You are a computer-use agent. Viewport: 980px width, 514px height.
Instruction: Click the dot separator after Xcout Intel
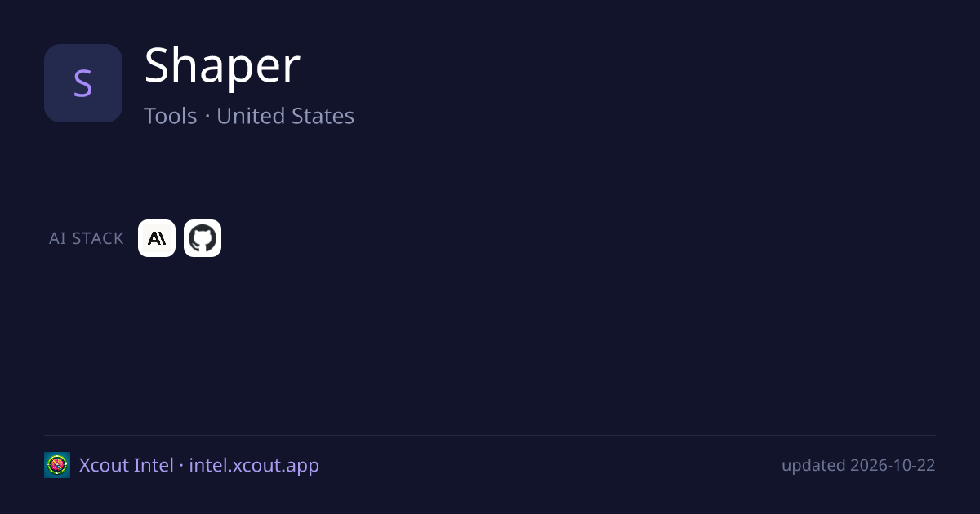pos(181,466)
